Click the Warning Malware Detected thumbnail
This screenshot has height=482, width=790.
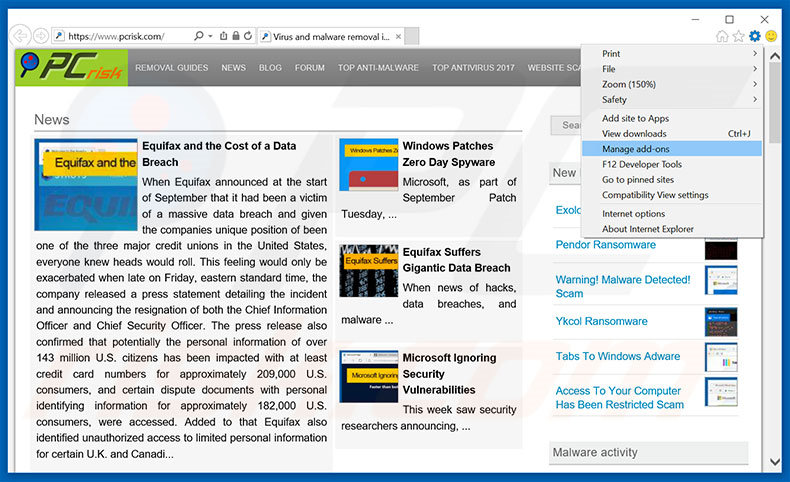pyautogui.click(x=721, y=280)
